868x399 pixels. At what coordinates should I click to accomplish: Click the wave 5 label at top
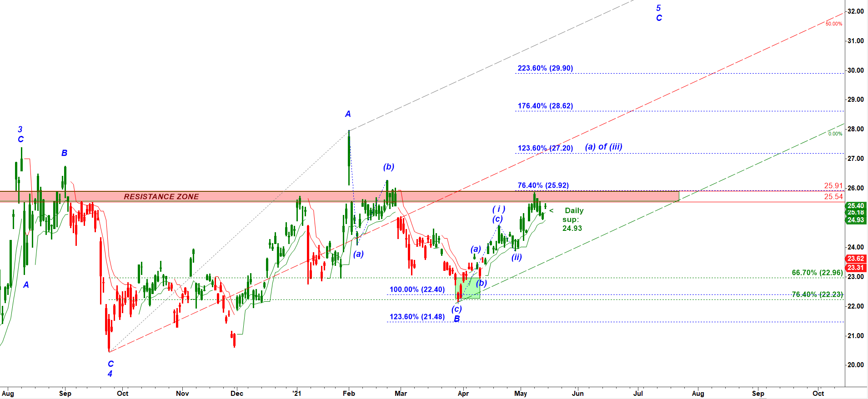(x=658, y=8)
